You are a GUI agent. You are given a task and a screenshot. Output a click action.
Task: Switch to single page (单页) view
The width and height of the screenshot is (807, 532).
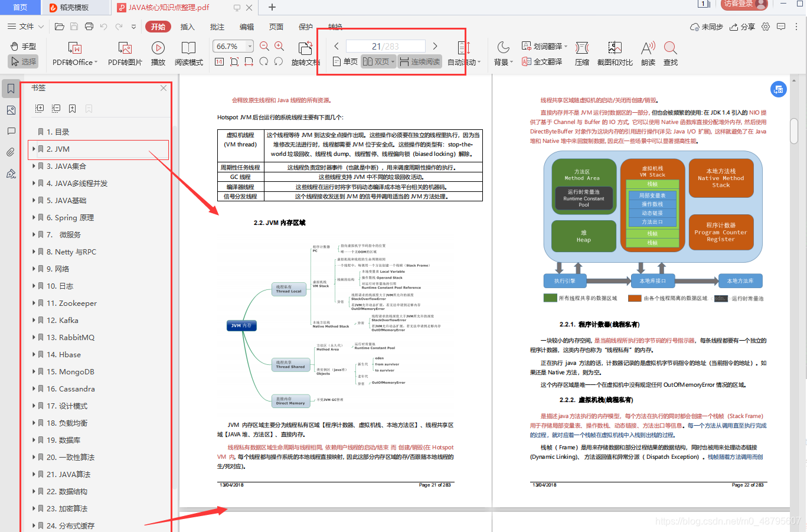pyautogui.click(x=345, y=61)
